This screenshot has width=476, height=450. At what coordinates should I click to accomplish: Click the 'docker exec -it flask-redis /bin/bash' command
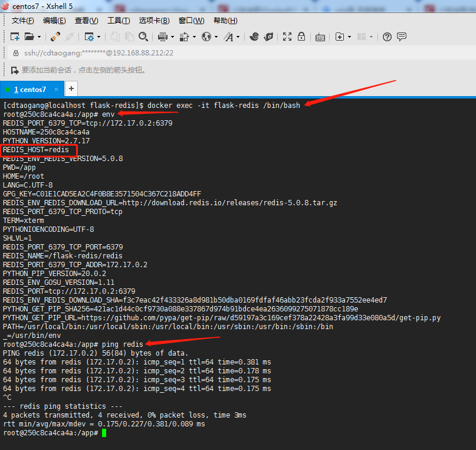click(x=224, y=106)
